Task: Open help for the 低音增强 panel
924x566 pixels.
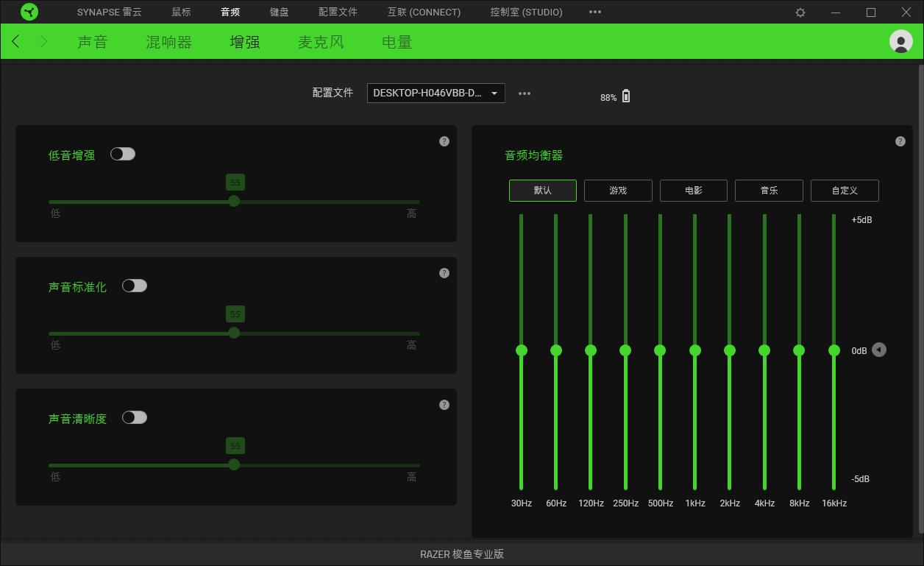Action: tap(444, 141)
